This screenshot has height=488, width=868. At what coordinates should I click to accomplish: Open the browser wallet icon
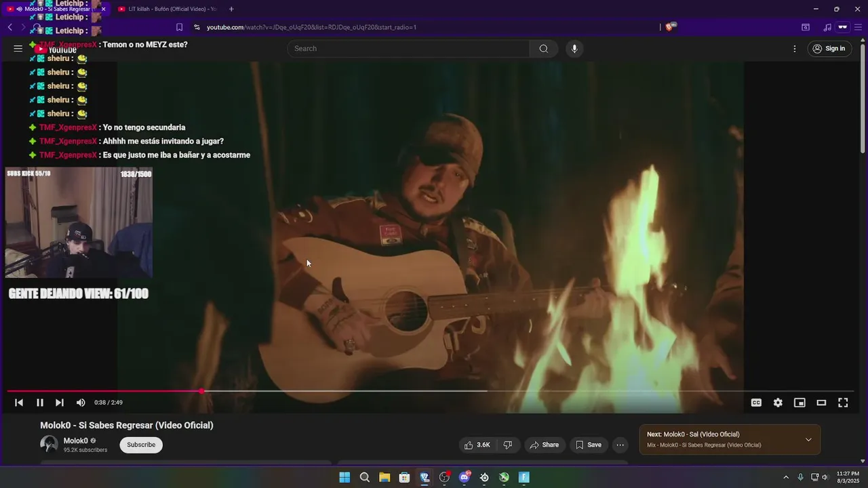[x=843, y=27]
